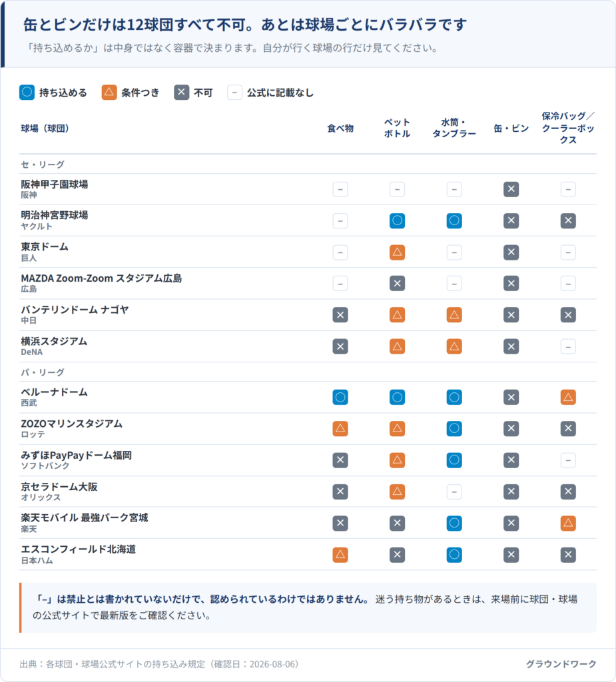The height and width of the screenshot is (682, 616).
Task: Click ベルーナドーム 食べ物 circle icon
Action: point(340,397)
